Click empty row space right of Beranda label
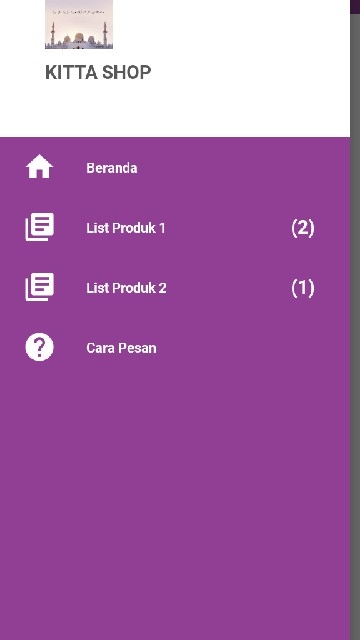The image size is (360, 640). pos(243,168)
